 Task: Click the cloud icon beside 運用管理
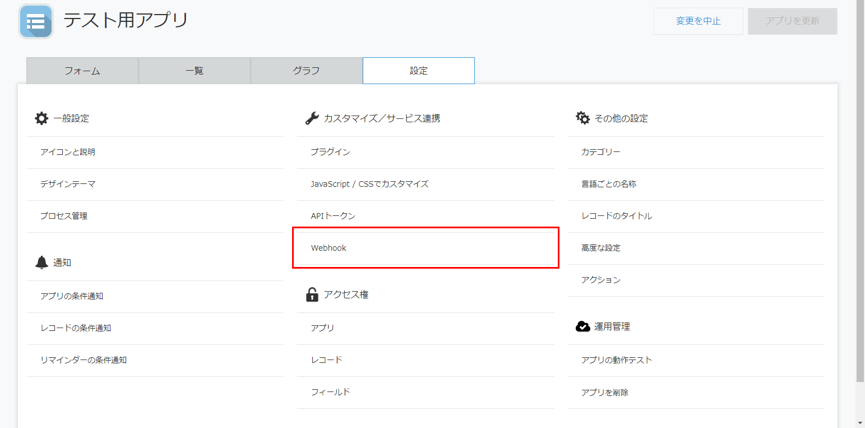point(583,327)
